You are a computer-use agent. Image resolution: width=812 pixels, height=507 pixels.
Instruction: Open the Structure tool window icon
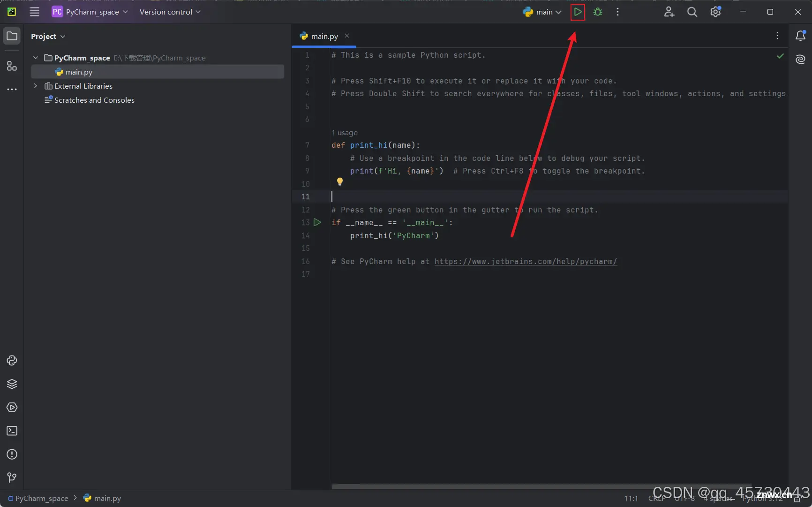tap(12, 66)
